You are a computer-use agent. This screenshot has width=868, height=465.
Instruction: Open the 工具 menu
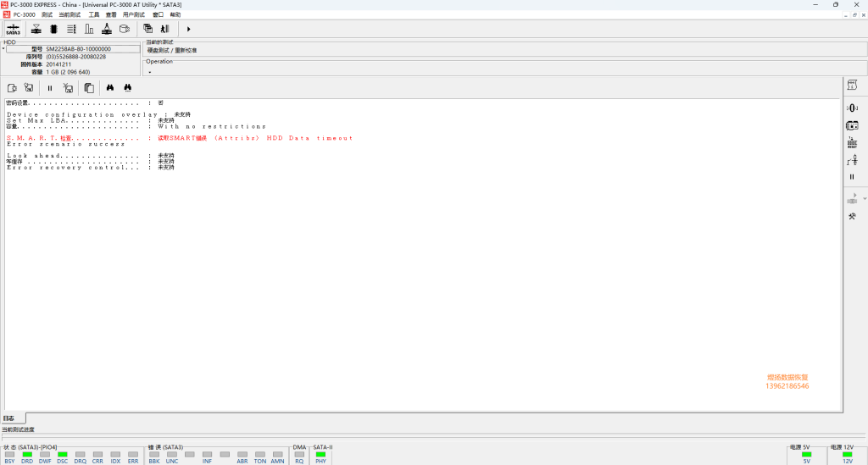[94, 14]
